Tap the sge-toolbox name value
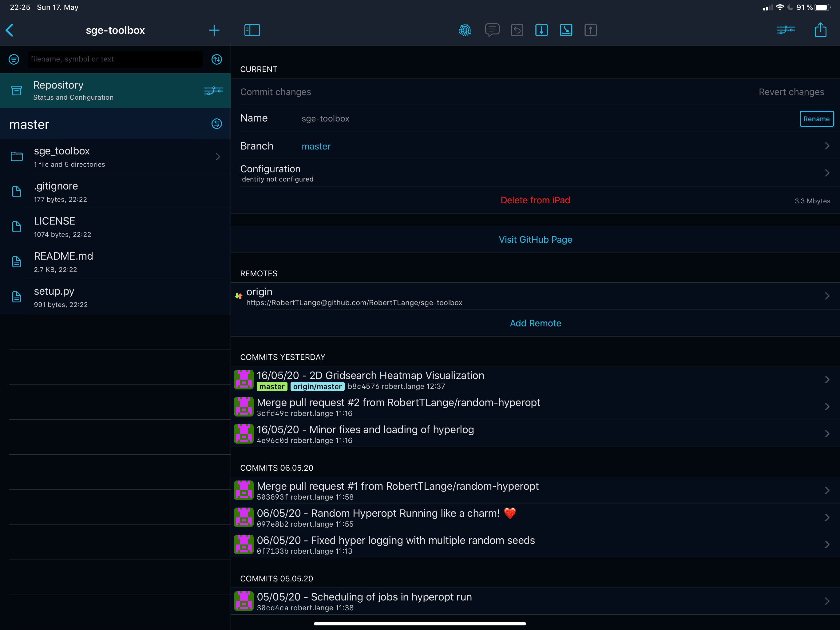 click(x=325, y=118)
